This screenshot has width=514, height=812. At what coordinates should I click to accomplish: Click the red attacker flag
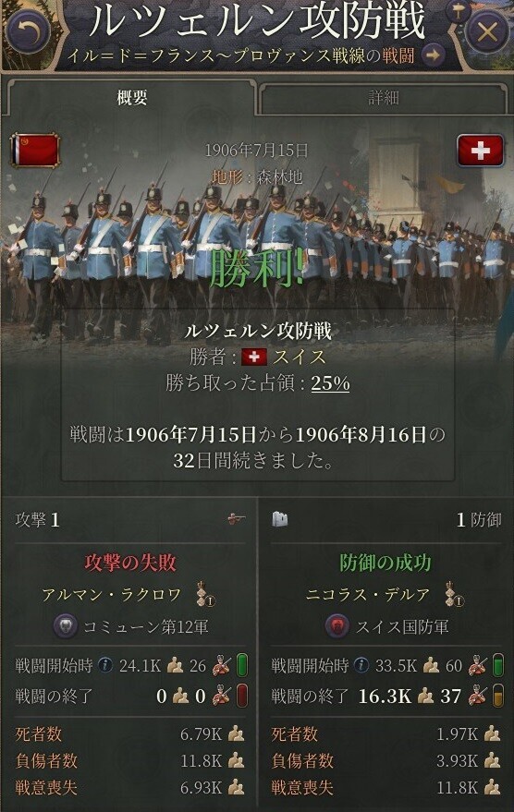click(x=35, y=151)
